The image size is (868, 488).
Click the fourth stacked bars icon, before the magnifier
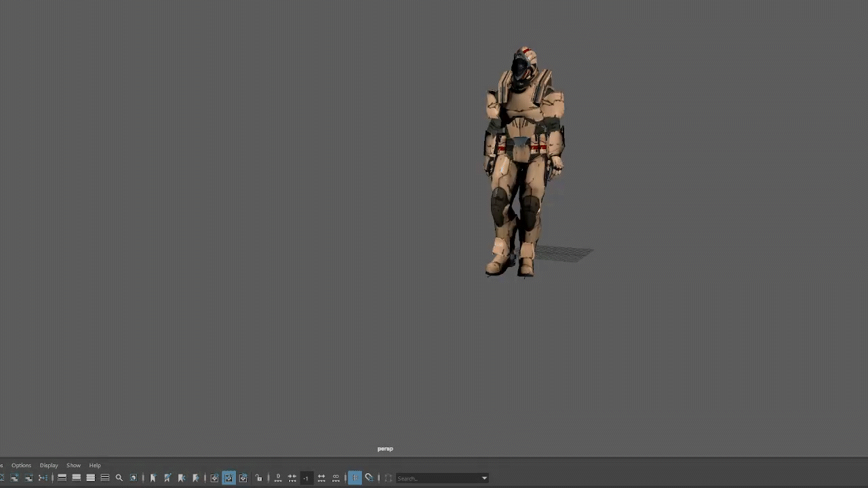tap(105, 478)
